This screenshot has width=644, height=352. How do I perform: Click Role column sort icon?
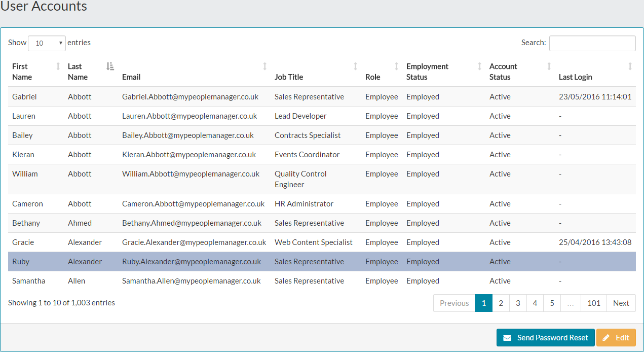[x=396, y=66]
